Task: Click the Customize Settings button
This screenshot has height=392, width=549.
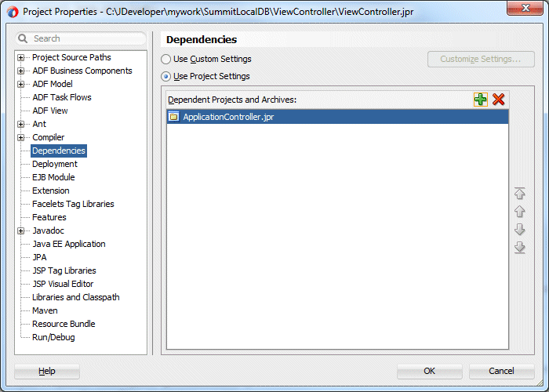Action: [481, 59]
